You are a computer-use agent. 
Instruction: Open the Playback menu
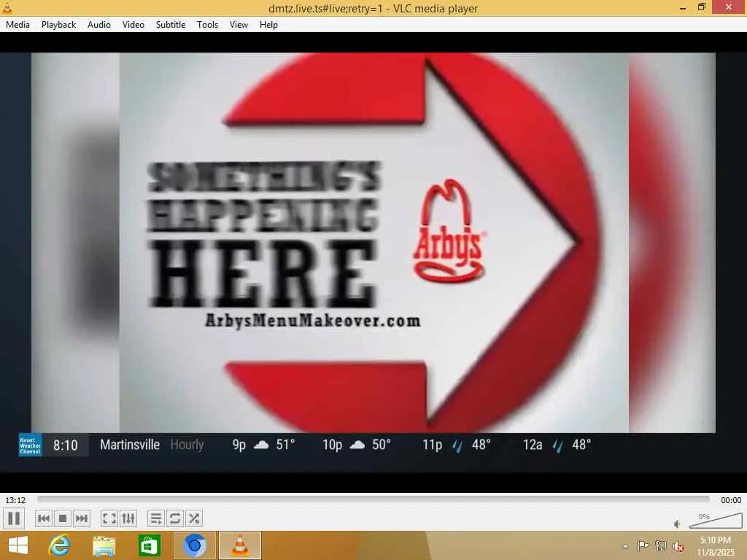[58, 25]
